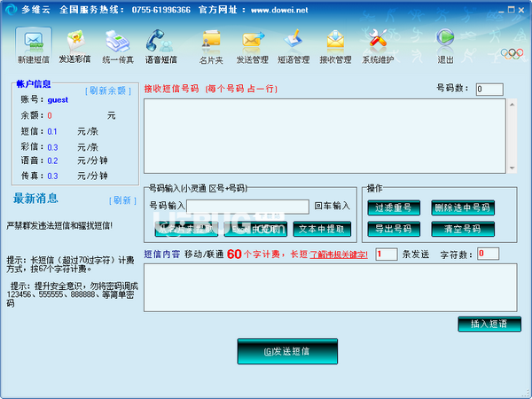Maximize the window

click(x=511, y=10)
